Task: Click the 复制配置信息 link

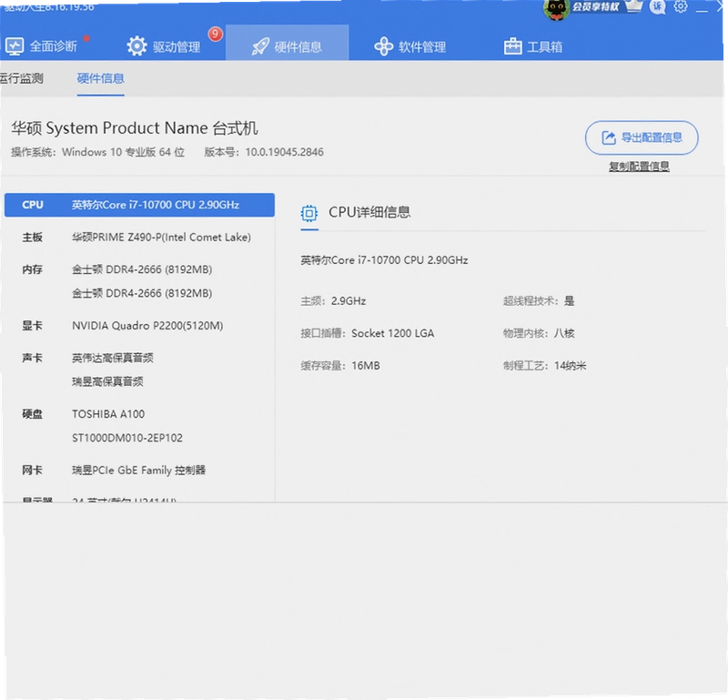Action: tap(639, 167)
